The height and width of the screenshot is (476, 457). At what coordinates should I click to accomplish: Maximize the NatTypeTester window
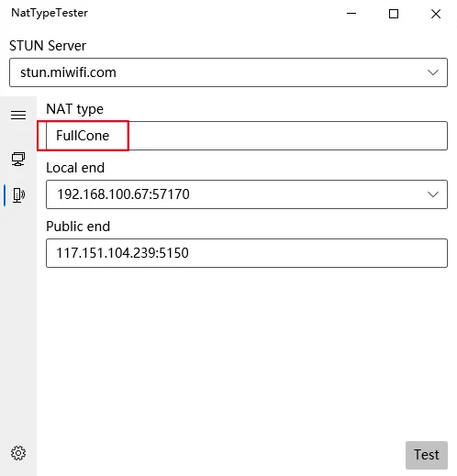click(394, 14)
